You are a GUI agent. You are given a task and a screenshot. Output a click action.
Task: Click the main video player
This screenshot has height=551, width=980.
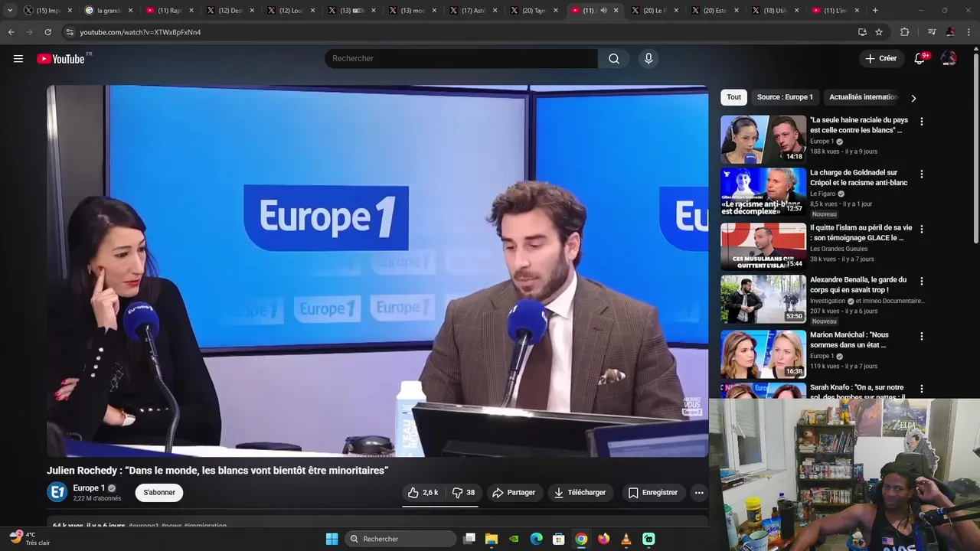pyautogui.click(x=377, y=271)
